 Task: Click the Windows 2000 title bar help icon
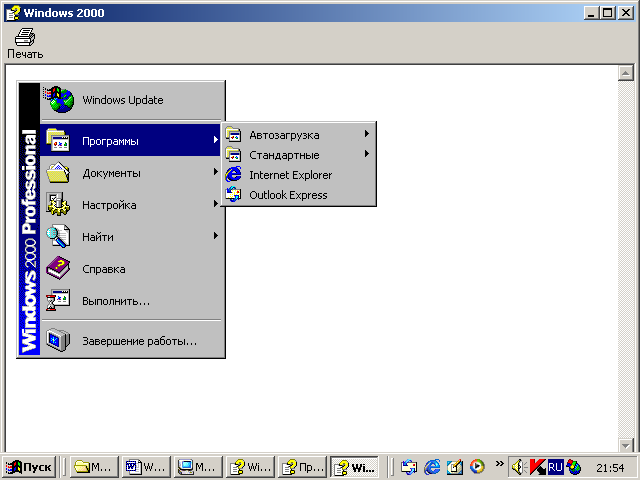pos(13,13)
